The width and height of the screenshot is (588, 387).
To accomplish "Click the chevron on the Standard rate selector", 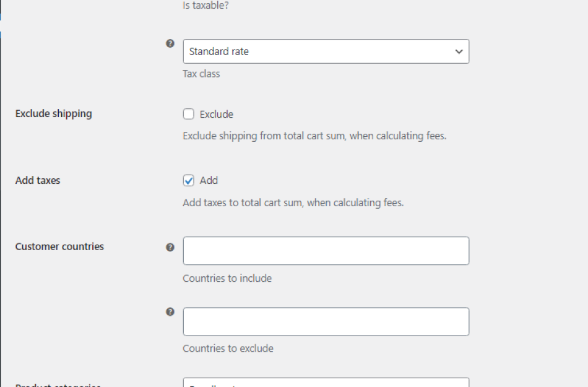I will [458, 51].
